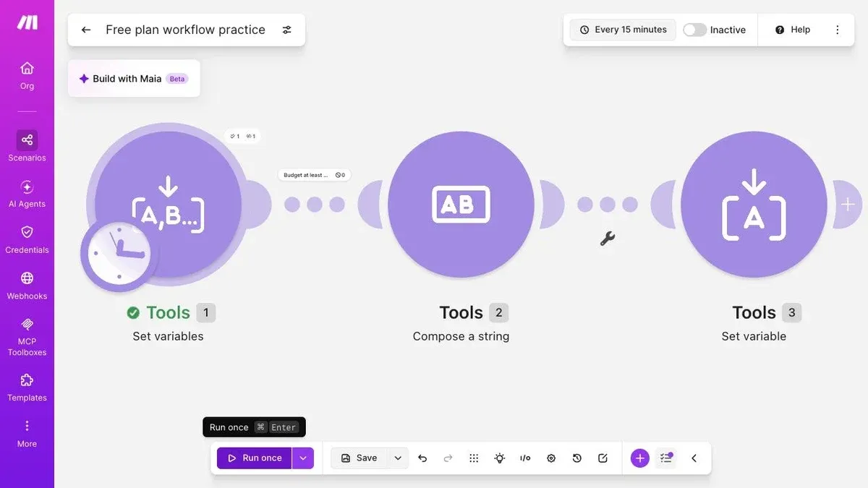Expand the Save options dropdown
This screenshot has height=488, width=868.
pyautogui.click(x=398, y=458)
